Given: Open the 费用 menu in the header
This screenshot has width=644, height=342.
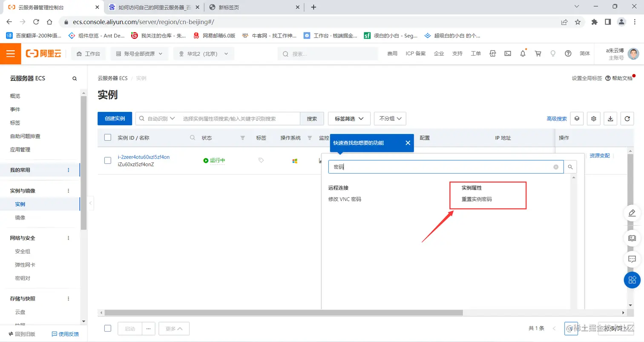Looking at the screenshot, I should pyautogui.click(x=392, y=54).
